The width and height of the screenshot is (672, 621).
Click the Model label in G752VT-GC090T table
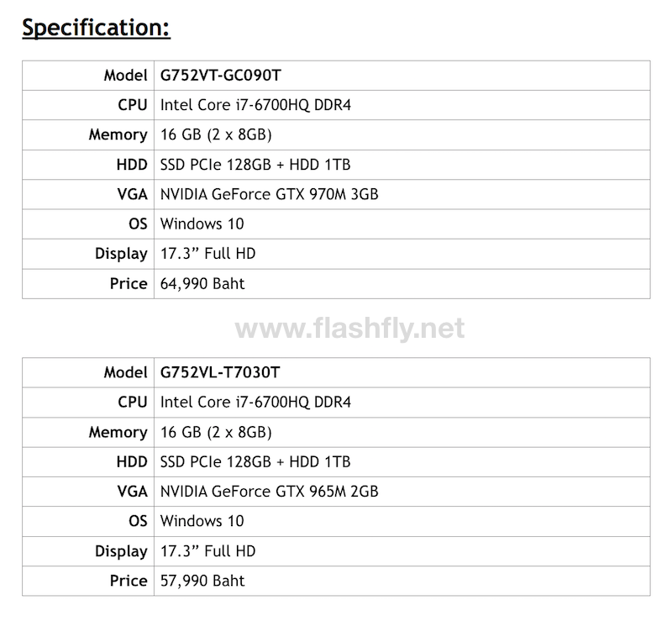click(x=125, y=76)
